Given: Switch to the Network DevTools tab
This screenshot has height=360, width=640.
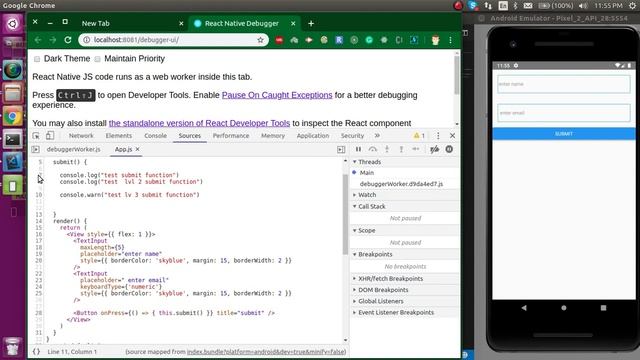Looking at the screenshot, I should click(x=81, y=136).
